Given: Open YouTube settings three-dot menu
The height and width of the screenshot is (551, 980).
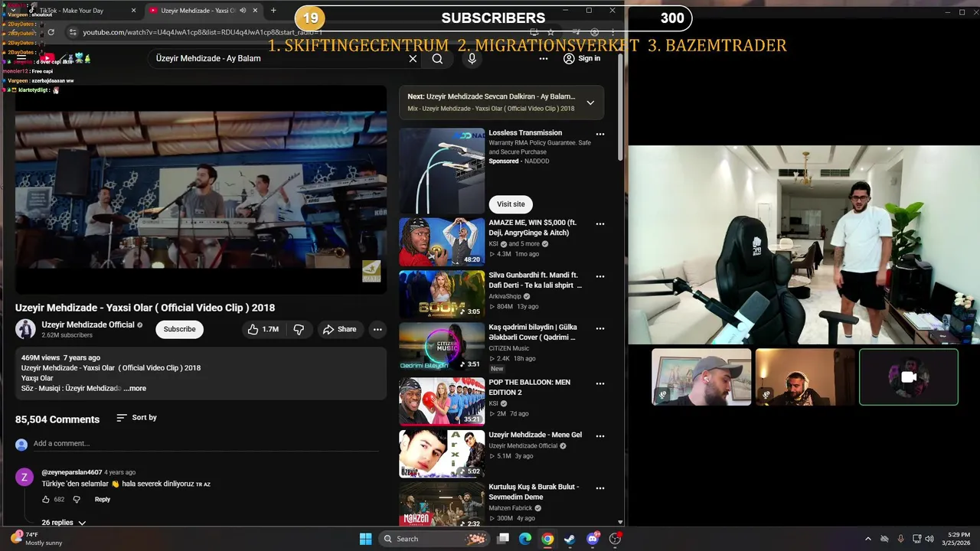Looking at the screenshot, I should coord(543,59).
